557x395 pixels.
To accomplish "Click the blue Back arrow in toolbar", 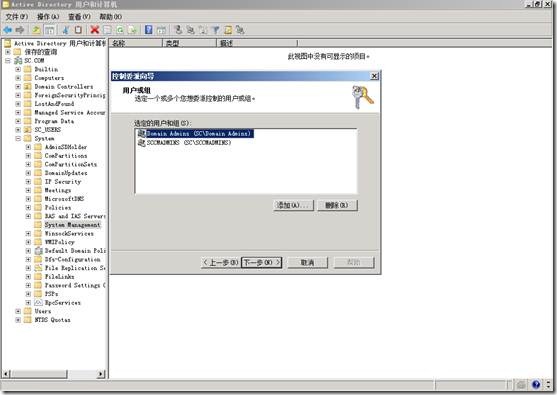I will [8, 30].
